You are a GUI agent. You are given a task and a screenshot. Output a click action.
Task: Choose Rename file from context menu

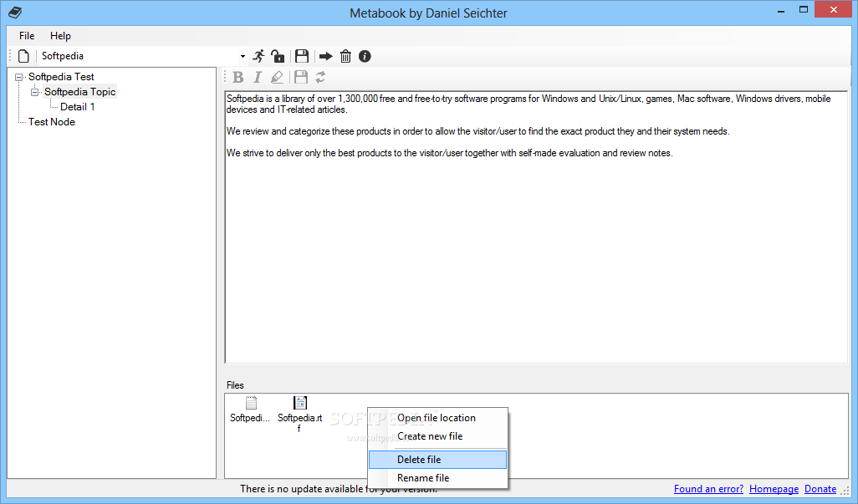click(437, 478)
